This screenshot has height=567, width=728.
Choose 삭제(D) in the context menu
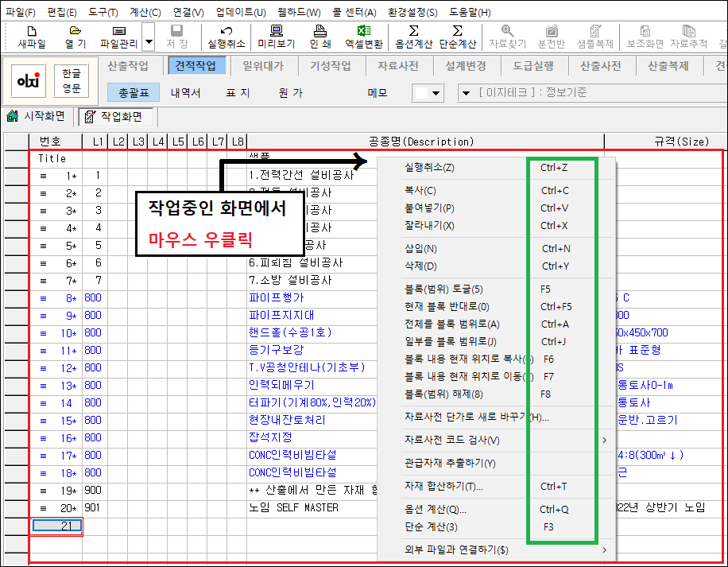pyautogui.click(x=496, y=266)
